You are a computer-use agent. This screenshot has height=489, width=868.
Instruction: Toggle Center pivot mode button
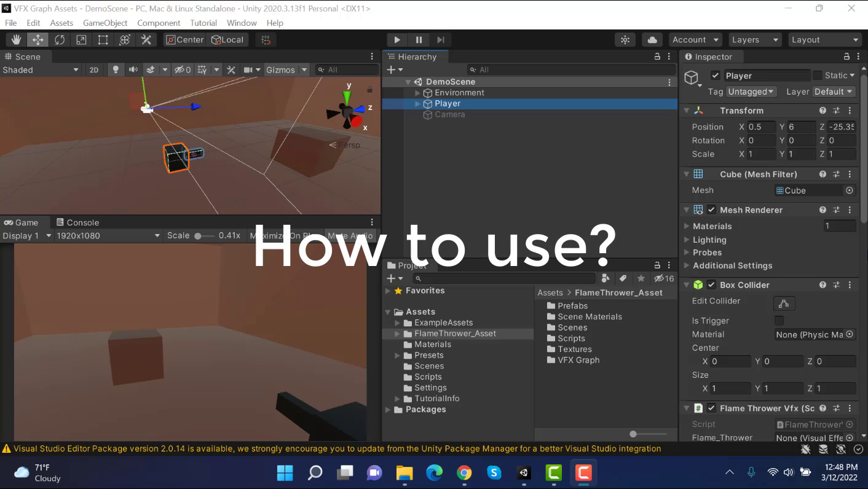pyautogui.click(x=185, y=40)
